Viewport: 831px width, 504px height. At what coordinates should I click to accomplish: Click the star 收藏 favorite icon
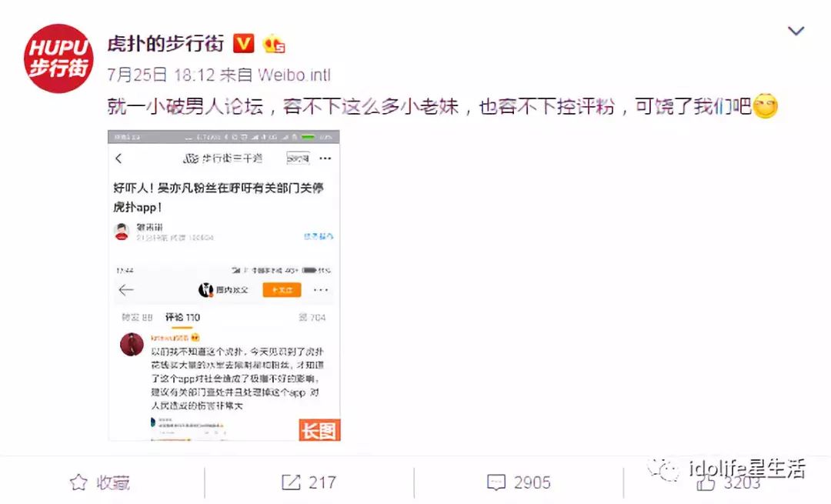point(78,482)
